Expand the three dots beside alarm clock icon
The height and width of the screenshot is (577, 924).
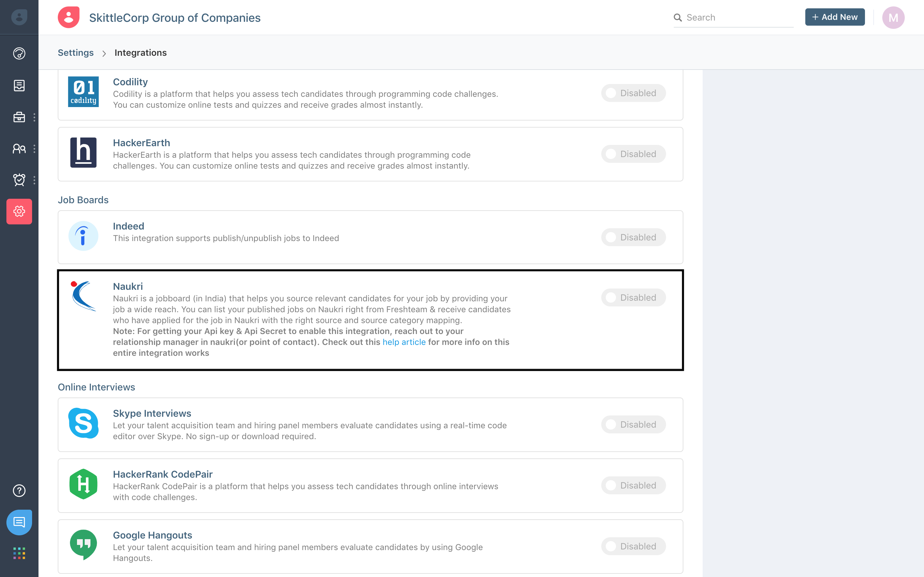click(34, 180)
